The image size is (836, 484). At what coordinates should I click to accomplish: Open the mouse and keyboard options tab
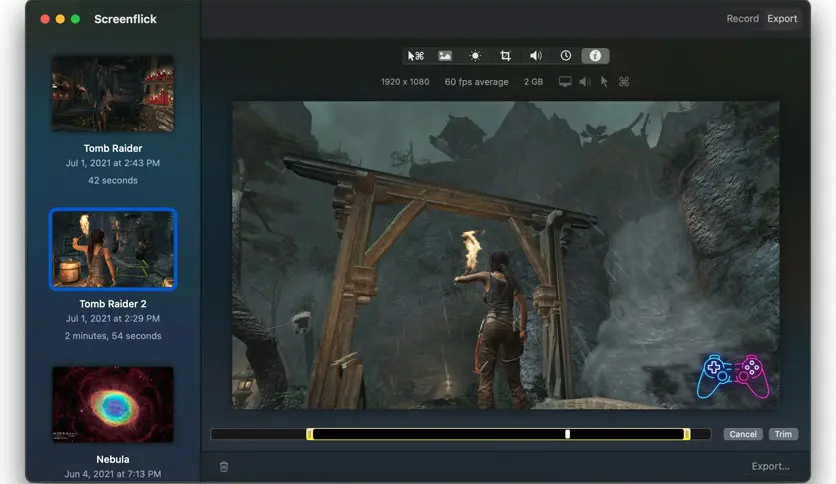415,55
